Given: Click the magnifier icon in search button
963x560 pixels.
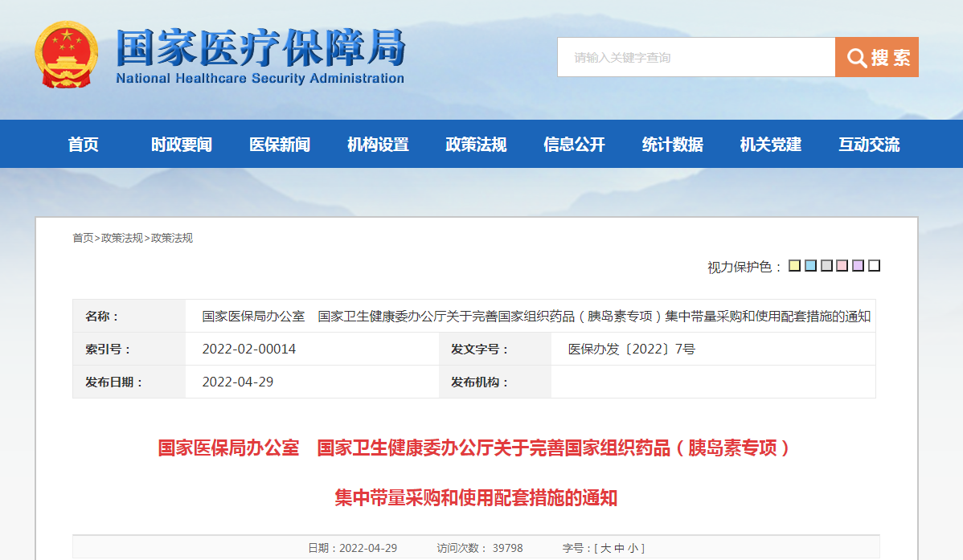Looking at the screenshot, I should 856,58.
